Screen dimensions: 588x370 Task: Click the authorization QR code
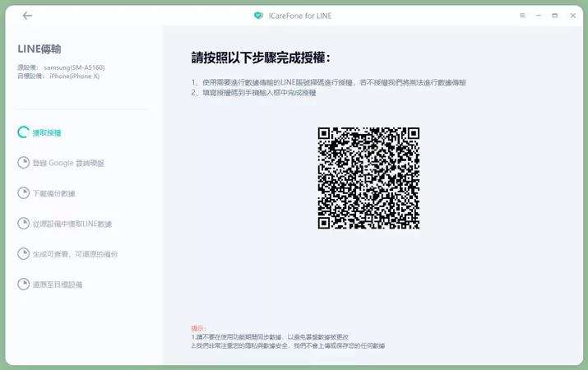(x=368, y=178)
